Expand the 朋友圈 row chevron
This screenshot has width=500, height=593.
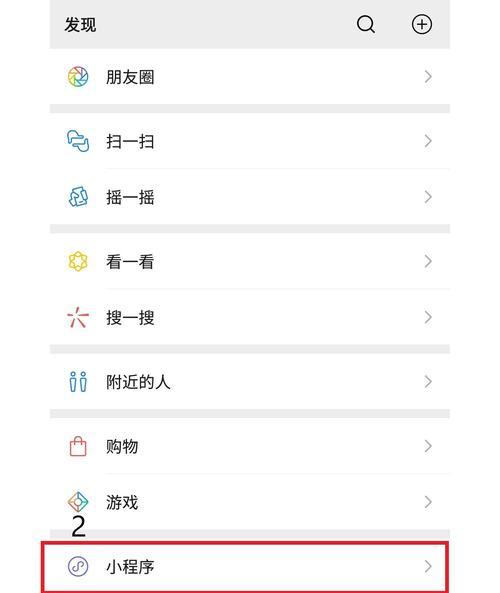tap(428, 77)
